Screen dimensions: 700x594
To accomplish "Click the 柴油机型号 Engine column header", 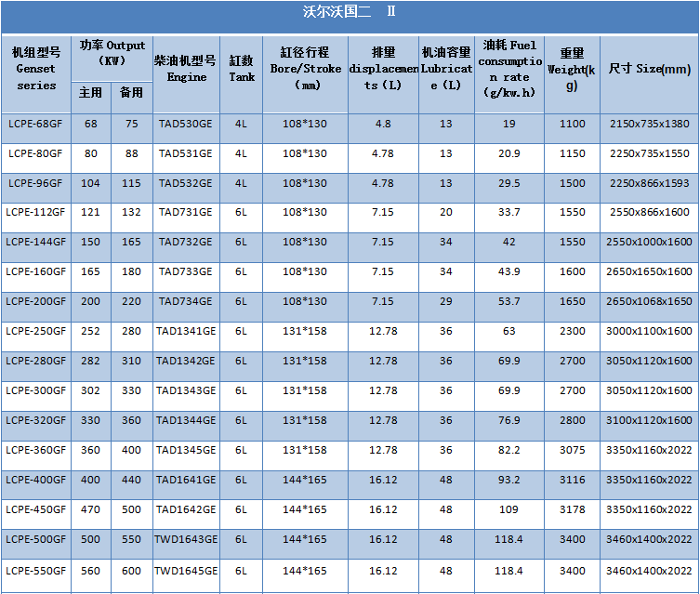I will click(x=186, y=69).
